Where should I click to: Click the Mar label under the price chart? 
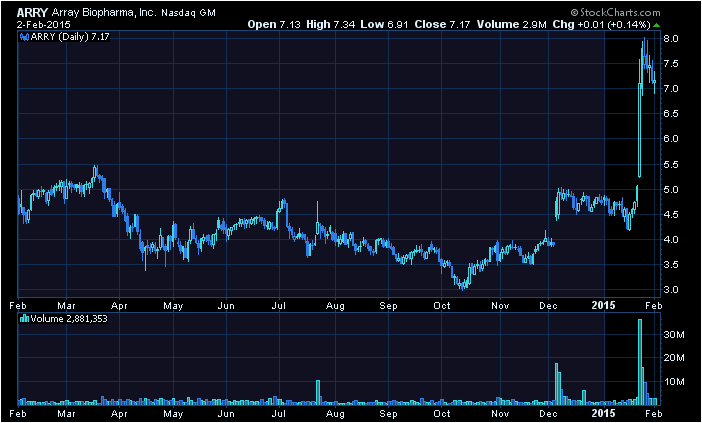[x=66, y=306]
